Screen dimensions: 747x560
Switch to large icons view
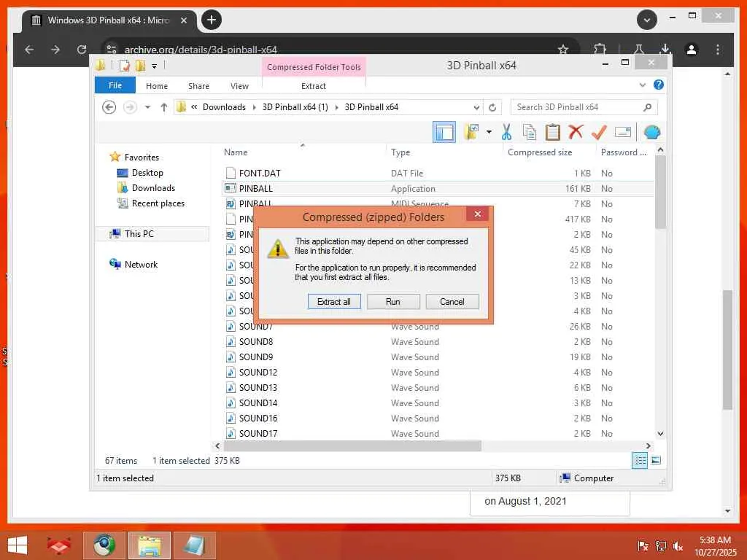(656, 460)
